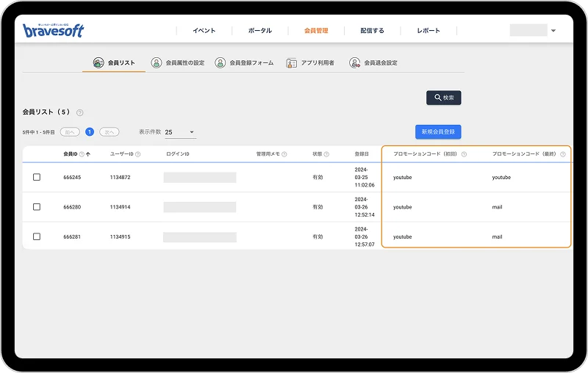
Task: Click the アプリ利用者 icon
Action: [292, 63]
